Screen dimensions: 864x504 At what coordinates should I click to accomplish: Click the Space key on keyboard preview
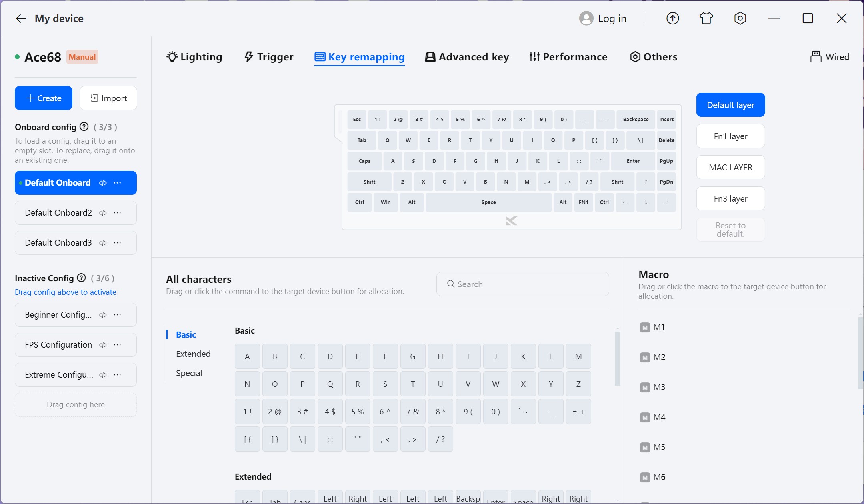(488, 202)
